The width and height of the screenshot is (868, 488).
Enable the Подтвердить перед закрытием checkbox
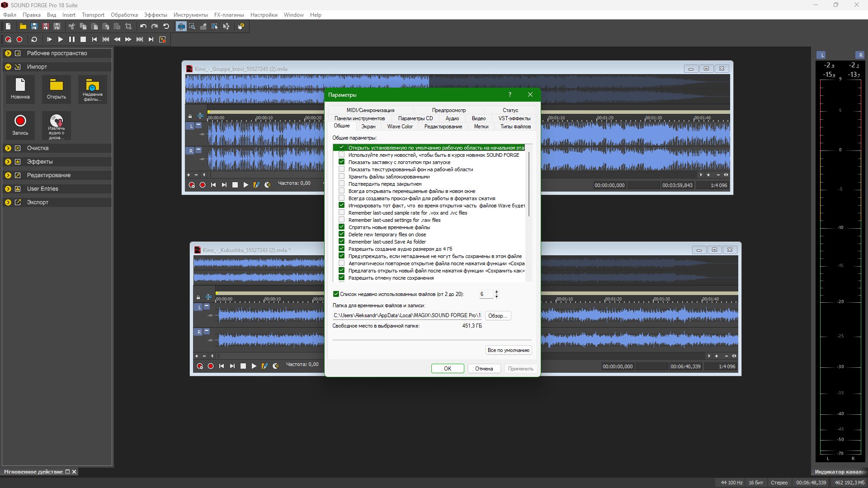coord(341,184)
